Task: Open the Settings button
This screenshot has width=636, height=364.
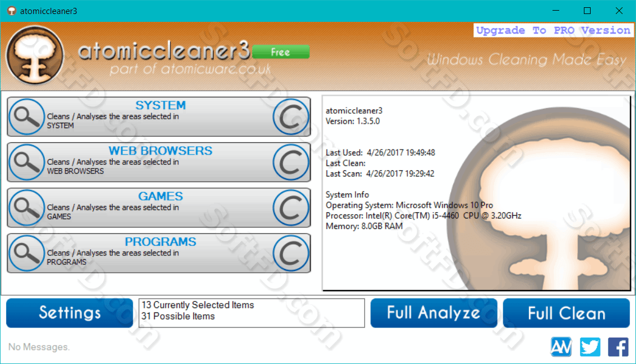Action: 69,313
